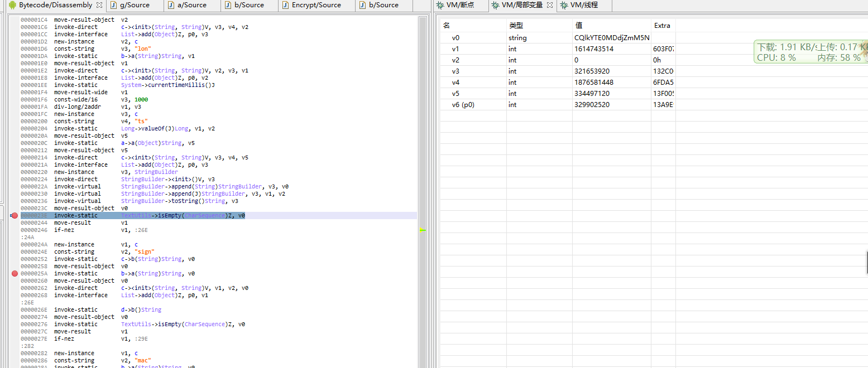Viewport: 868px width, 368px height.
Task: Click the value cell 1614743514 for v1
Action: pyautogui.click(x=594, y=49)
